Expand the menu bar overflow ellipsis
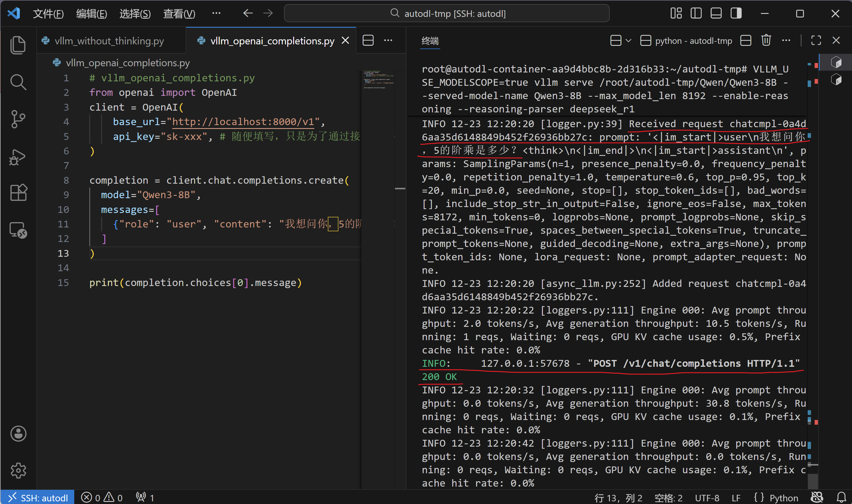The height and width of the screenshot is (504, 852). click(216, 14)
